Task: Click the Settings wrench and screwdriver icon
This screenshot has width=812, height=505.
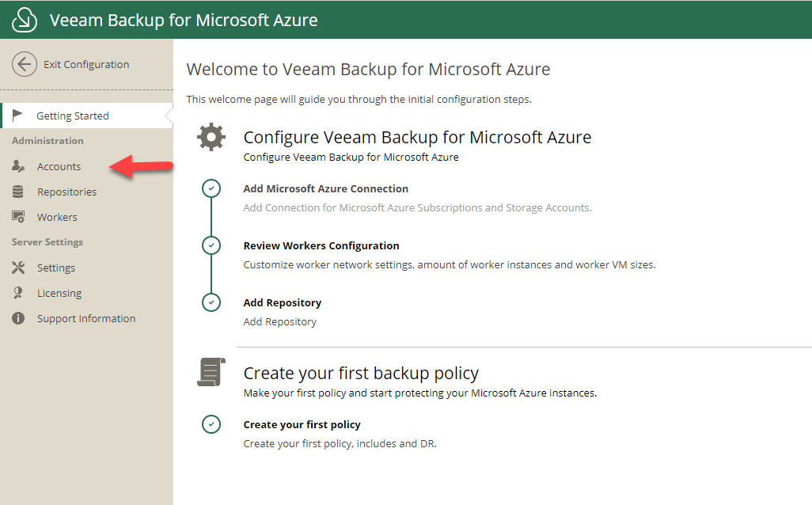Action: (18, 268)
